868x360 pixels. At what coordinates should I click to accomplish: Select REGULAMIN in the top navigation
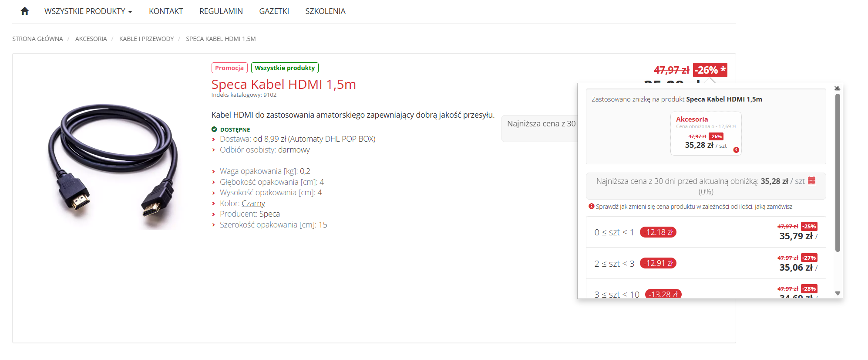coord(221,11)
